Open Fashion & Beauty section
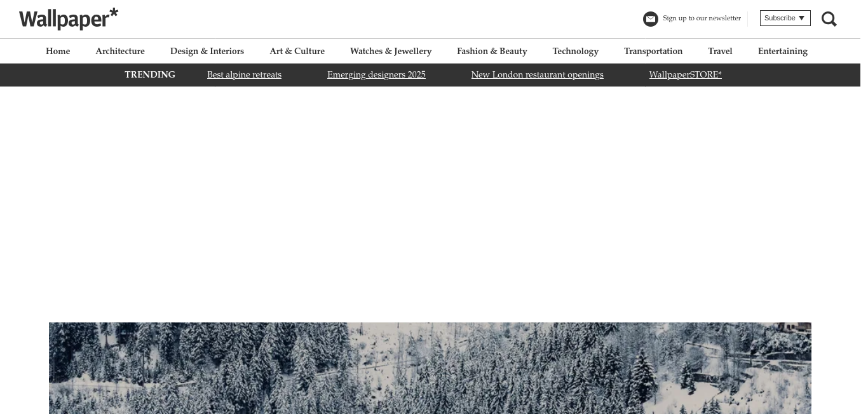The image size is (868, 414). click(x=492, y=51)
